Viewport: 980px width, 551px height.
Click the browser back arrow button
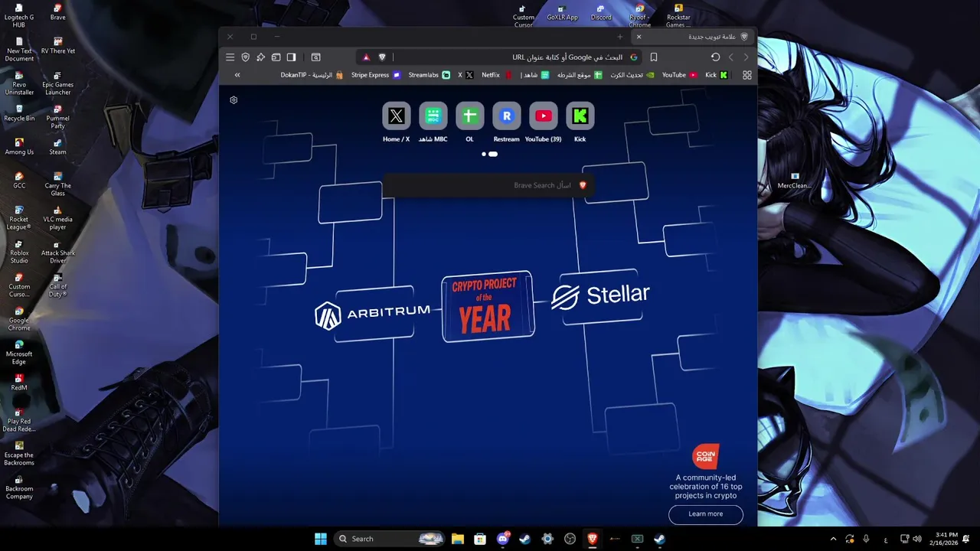click(x=731, y=57)
